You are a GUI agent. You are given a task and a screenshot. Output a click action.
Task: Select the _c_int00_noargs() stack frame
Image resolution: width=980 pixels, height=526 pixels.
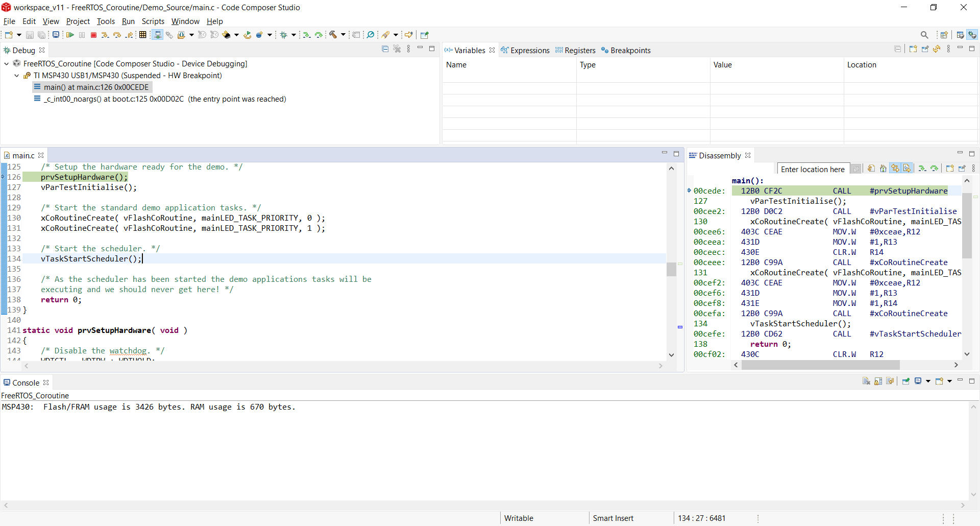tap(160, 99)
